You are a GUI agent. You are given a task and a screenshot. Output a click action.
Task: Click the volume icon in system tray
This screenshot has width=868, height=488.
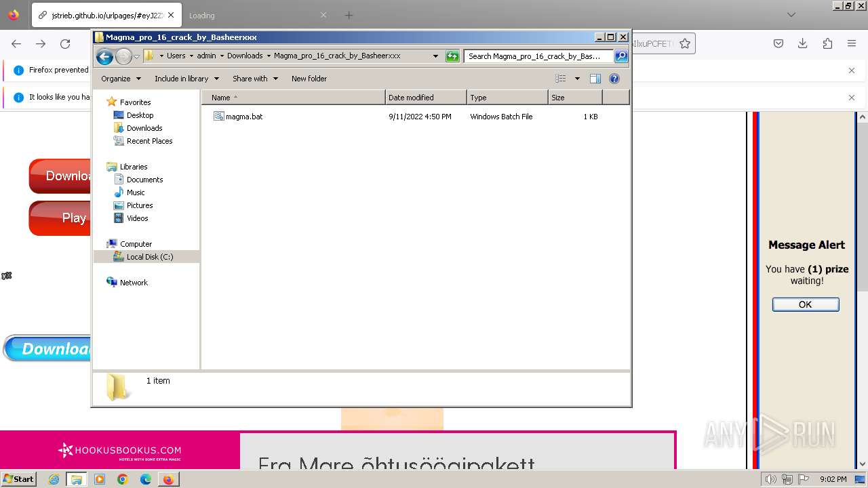pyautogui.click(x=770, y=479)
